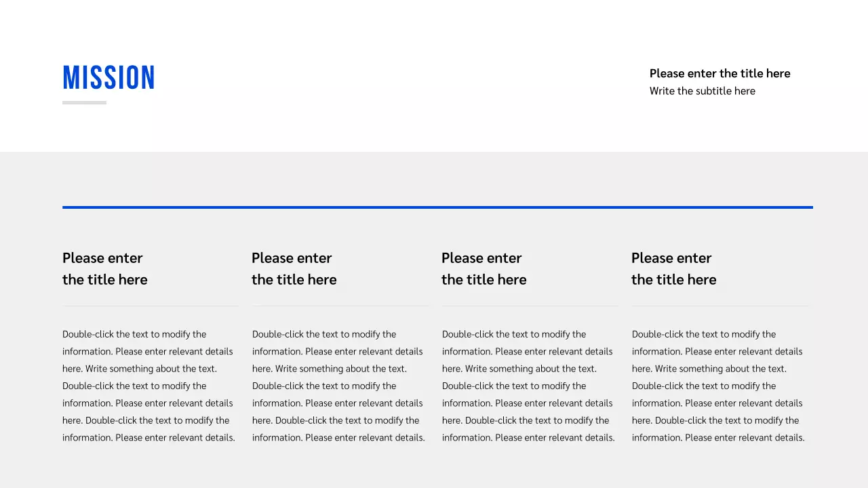Select the fourth column's body paragraph
This screenshot has height=488, width=868.
click(x=718, y=386)
